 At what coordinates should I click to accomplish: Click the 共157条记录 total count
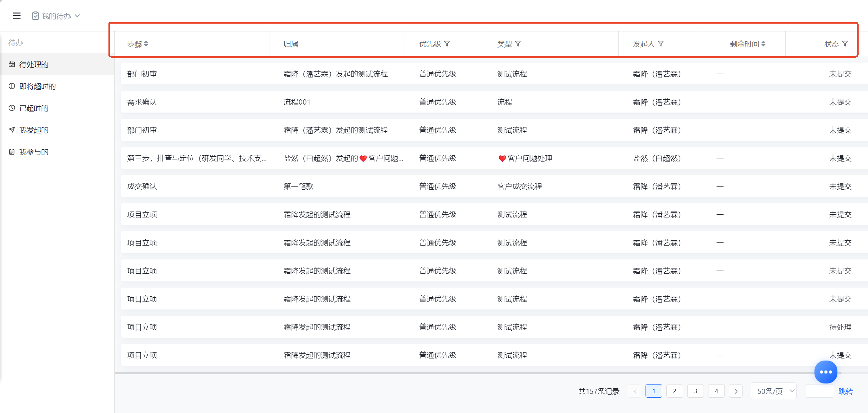[x=599, y=391]
